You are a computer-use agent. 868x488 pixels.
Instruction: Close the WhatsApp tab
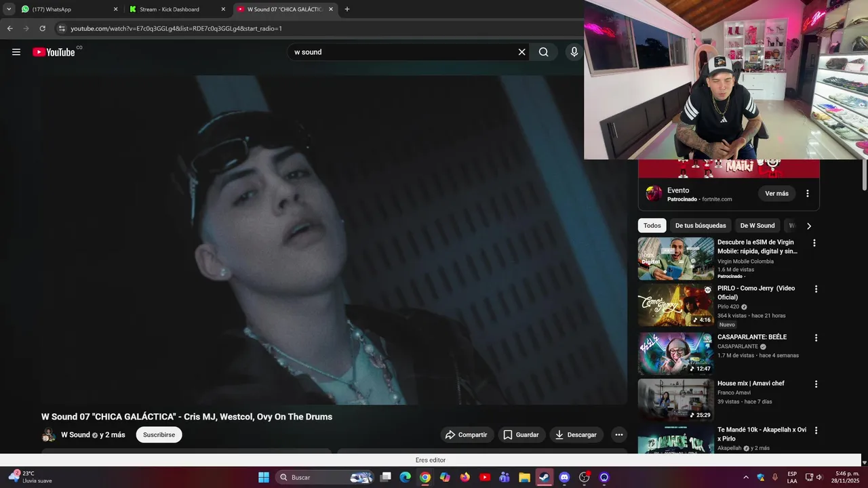[115, 9]
